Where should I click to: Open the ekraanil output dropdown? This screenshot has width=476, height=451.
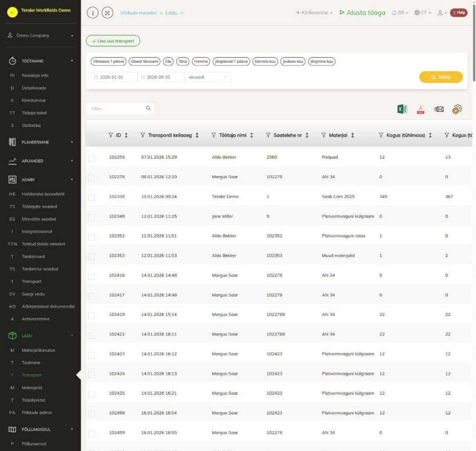(208, 77)
